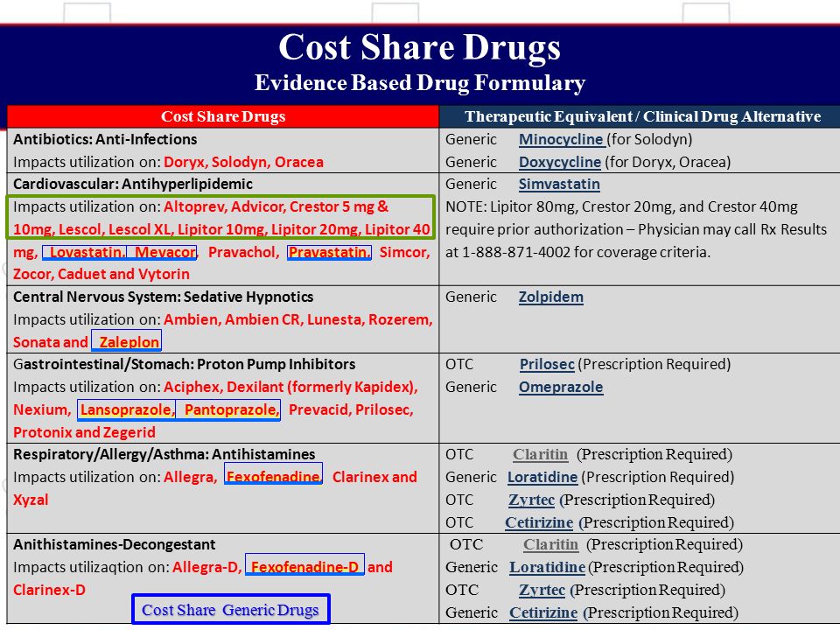
Task: Click the 'Cost Share Generic Drugs' legend label
Action: [230, 610]
